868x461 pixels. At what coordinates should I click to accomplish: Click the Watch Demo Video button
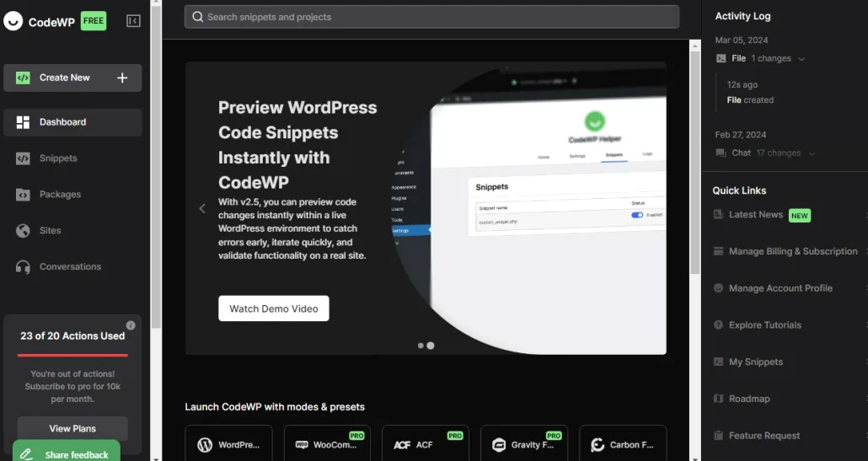274,308
